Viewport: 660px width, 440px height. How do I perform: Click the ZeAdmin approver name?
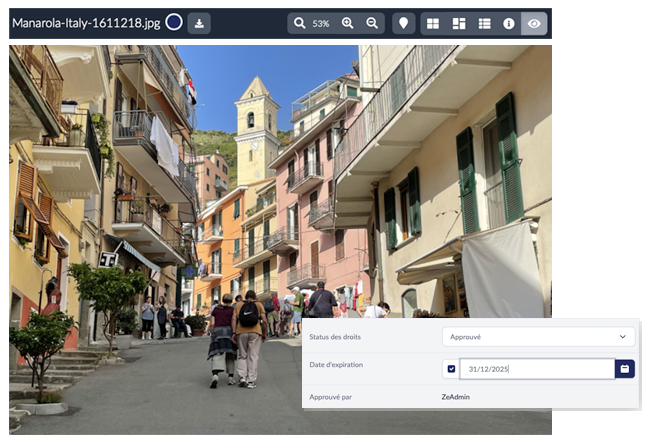457,397
